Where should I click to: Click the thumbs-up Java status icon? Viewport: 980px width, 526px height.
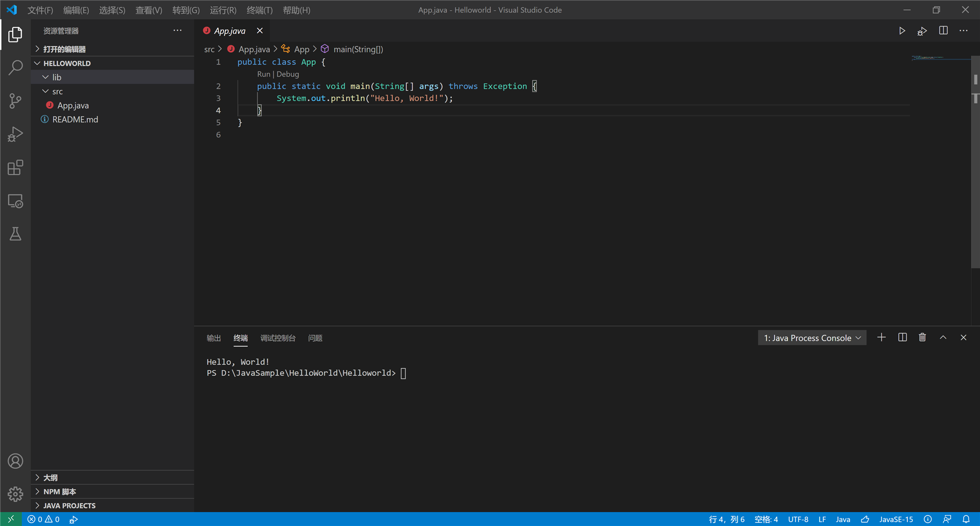(865, 519)
